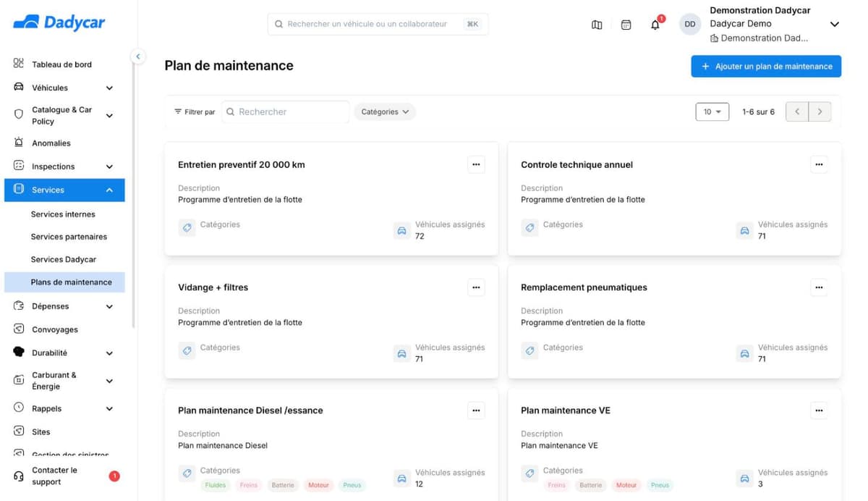Click the DD user avatar
Viewport: 868px width, 501px height.
click(x=690, y=24)
